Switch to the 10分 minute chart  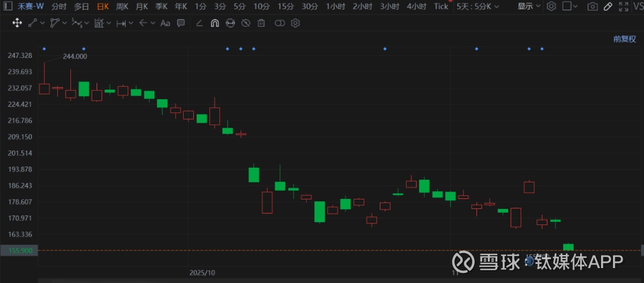(262, 6)
